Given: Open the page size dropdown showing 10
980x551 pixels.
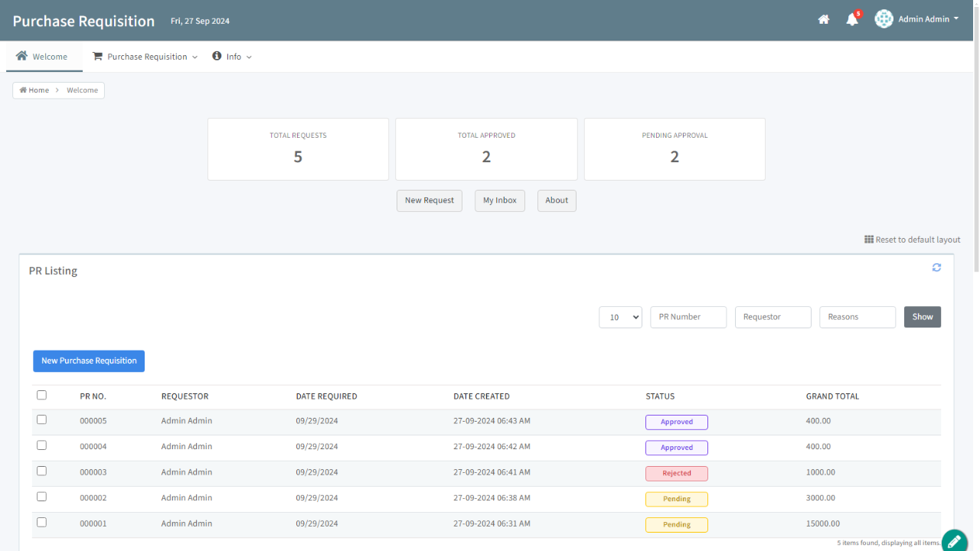Looking at the screenshot, I should click(620, 318).
